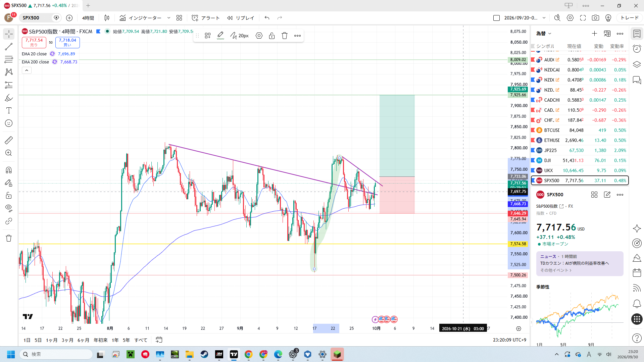Screen dimensions: 644x362
Task: Select BTCUSD row in the watchlist
Action: pos(580,130)
